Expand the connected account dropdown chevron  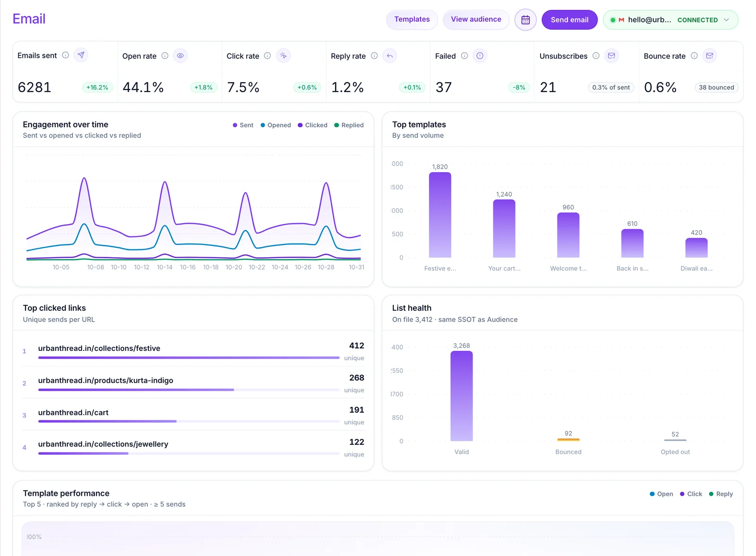click(x=726, y=20)
